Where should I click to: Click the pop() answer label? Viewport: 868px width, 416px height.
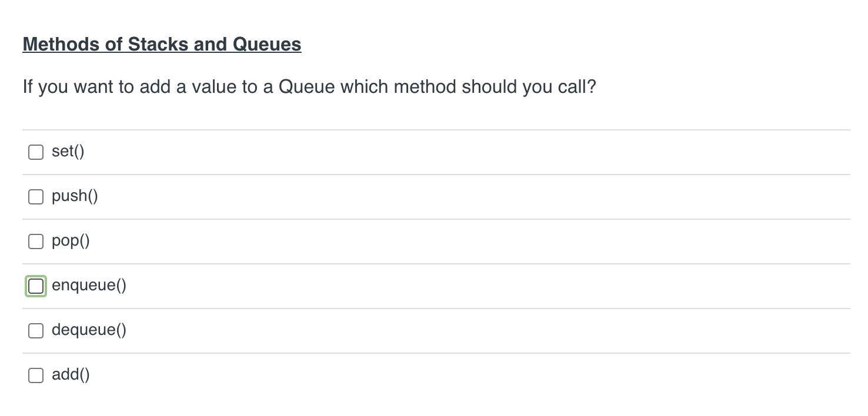pyautogui.click(x=70, y=240)
